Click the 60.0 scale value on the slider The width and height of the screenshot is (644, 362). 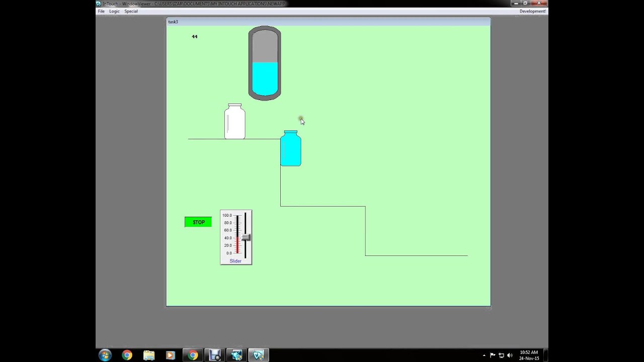tap(228, 230)
